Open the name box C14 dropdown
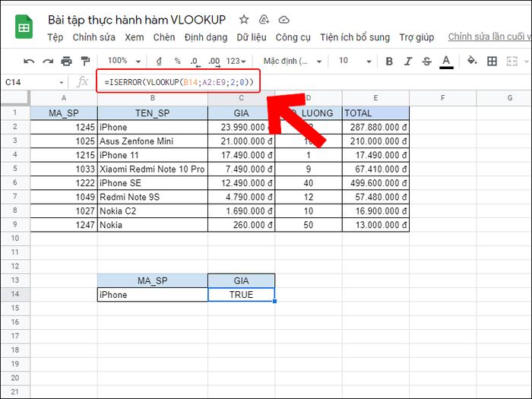532x399 pixels. (62, 82)
